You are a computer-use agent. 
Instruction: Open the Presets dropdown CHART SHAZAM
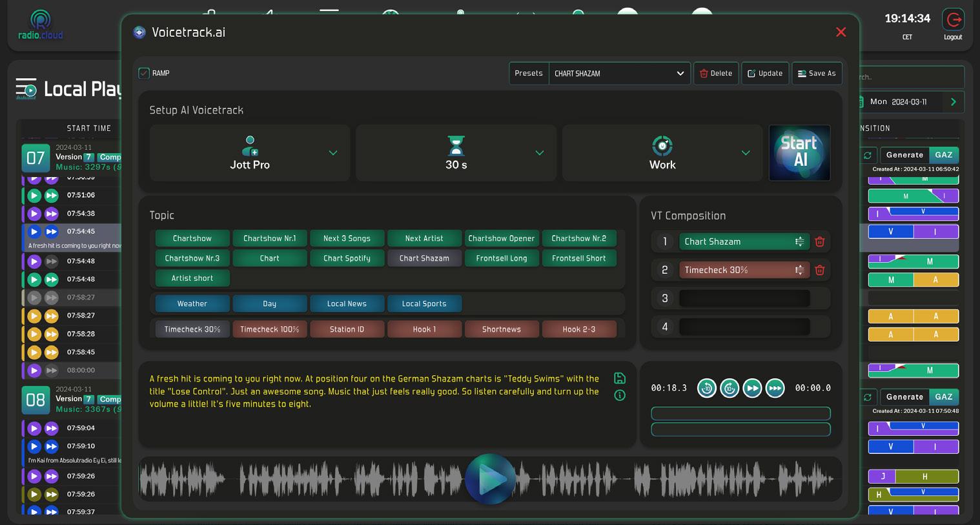(x=619, y=74)
